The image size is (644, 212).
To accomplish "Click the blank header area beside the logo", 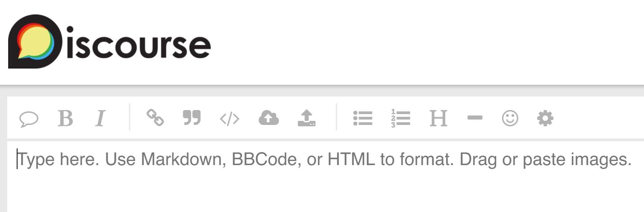I will (x=428, y=42).
